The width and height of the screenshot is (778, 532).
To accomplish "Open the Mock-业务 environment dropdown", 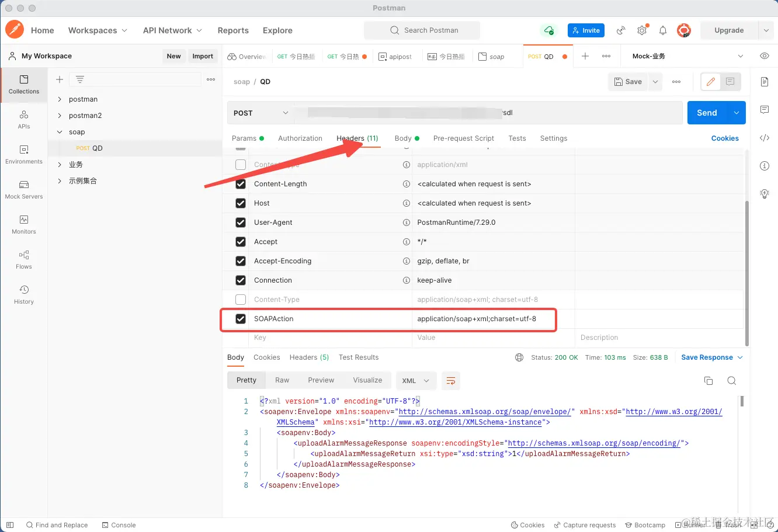I will [687, 56].
